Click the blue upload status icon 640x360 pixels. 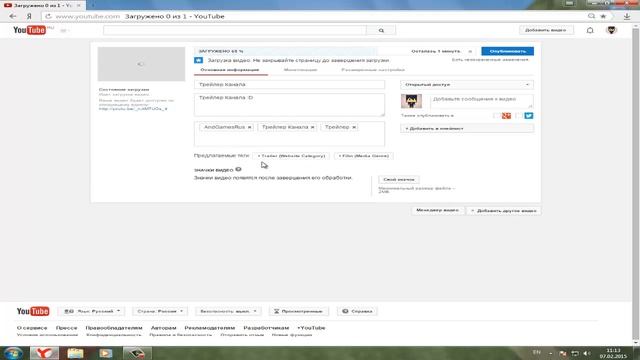pyautogui.click(x=198, y=60)
